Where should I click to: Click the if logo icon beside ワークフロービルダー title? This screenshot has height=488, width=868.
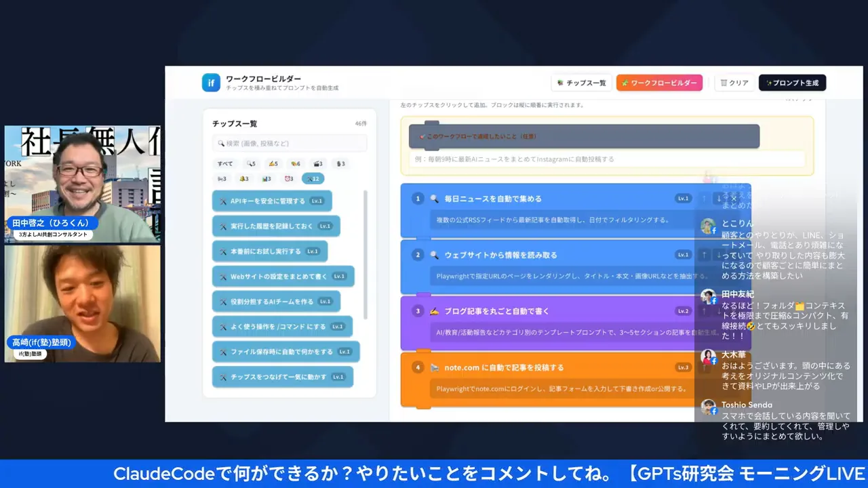pos(211,83)
